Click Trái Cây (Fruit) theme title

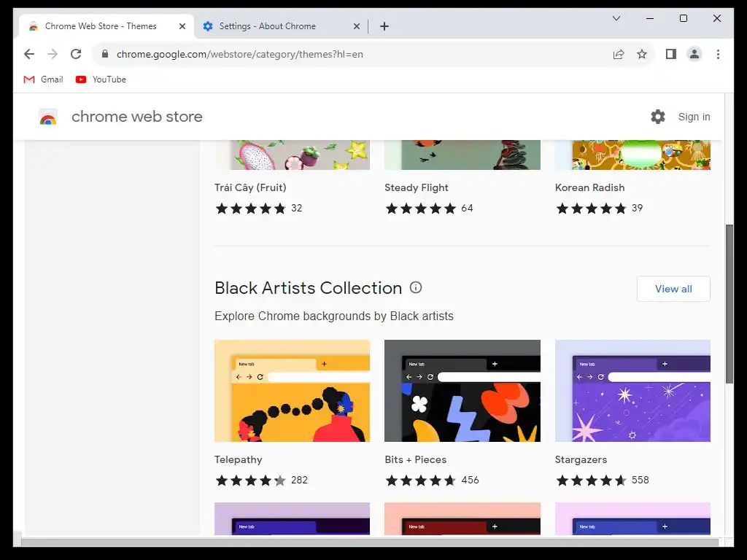250,187
